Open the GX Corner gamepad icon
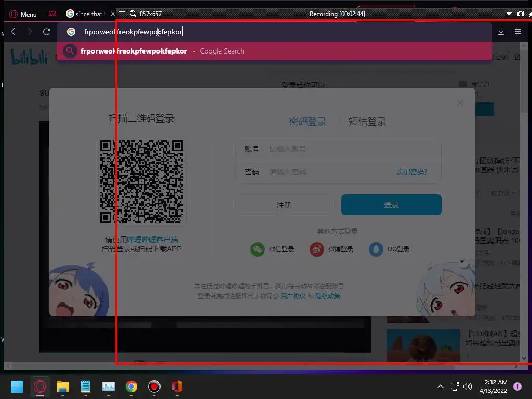The width and height of the screenshot is (532, 399). click(52, 14)
